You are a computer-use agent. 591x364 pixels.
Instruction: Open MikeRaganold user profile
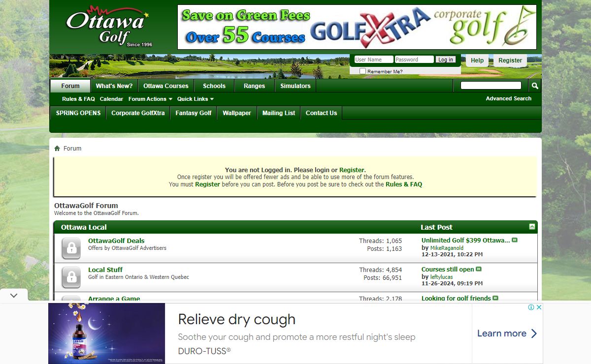(447, 248)
